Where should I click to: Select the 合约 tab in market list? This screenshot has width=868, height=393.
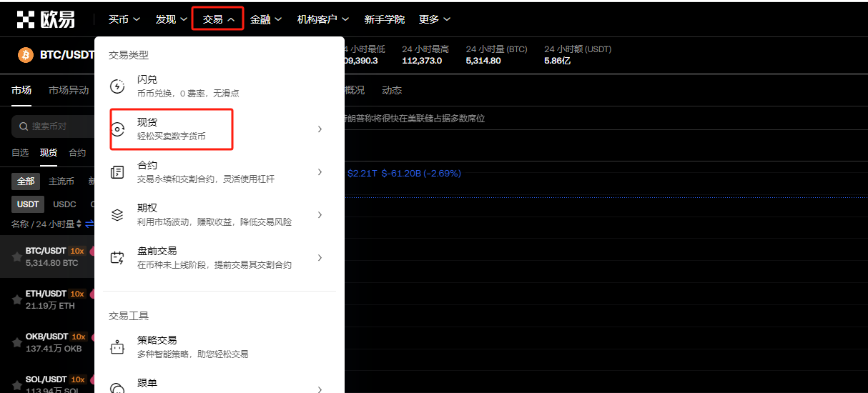tap(77, 153)
